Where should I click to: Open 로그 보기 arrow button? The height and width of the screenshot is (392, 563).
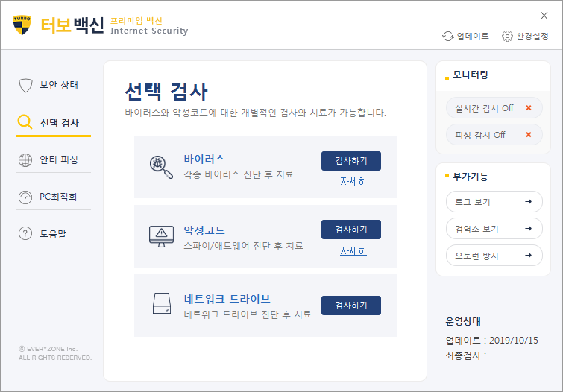pyautogui.click(x=493, y=201)
